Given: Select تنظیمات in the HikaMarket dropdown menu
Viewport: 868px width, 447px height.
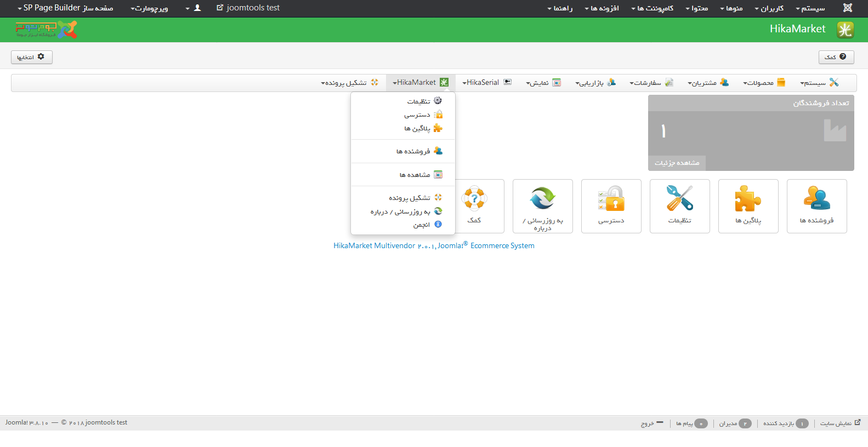Looking at the screenshot, I should [x=419, y=101].
